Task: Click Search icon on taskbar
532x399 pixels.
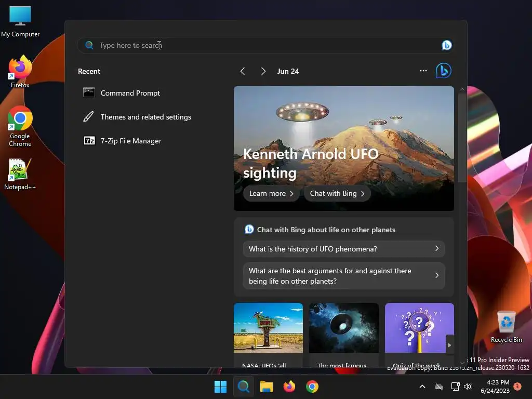Action: pos(243,387)
